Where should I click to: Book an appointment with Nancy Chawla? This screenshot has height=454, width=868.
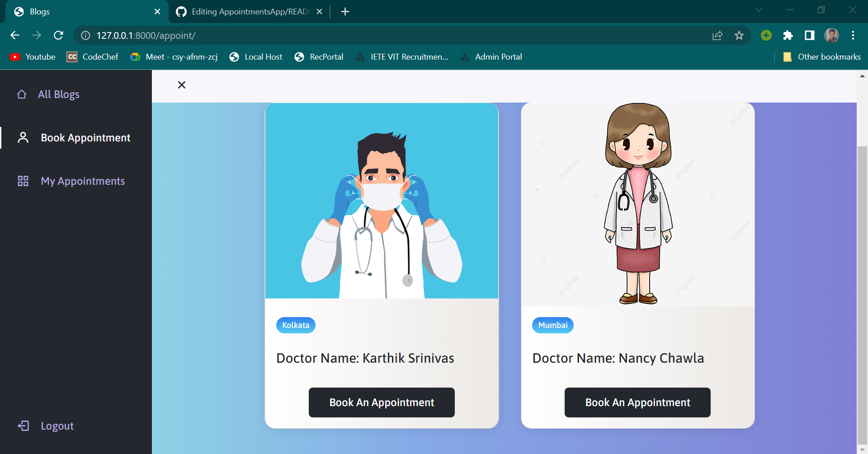point(637,402)
